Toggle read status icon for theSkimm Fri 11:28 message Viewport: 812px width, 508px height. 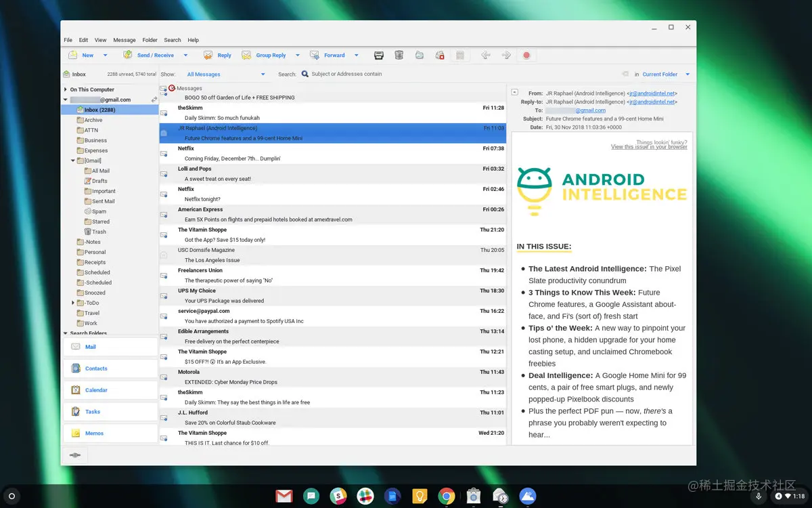[164, 113]
